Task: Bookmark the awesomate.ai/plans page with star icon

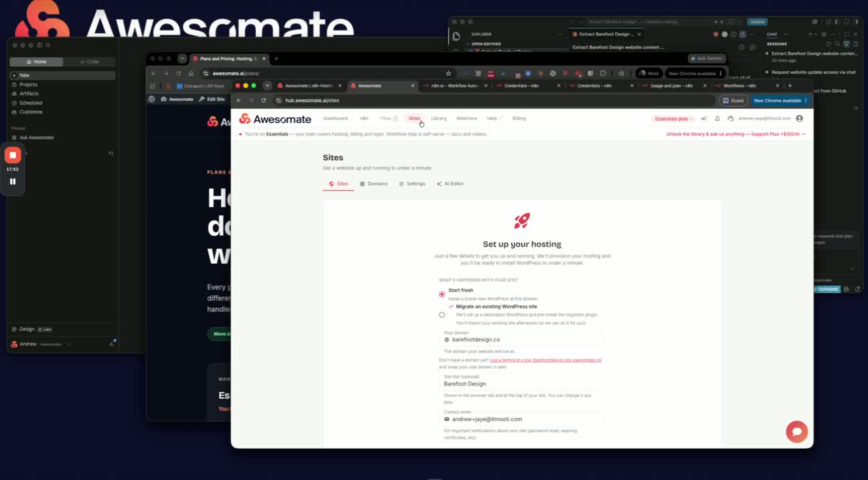Action: (x=448, y=73)
